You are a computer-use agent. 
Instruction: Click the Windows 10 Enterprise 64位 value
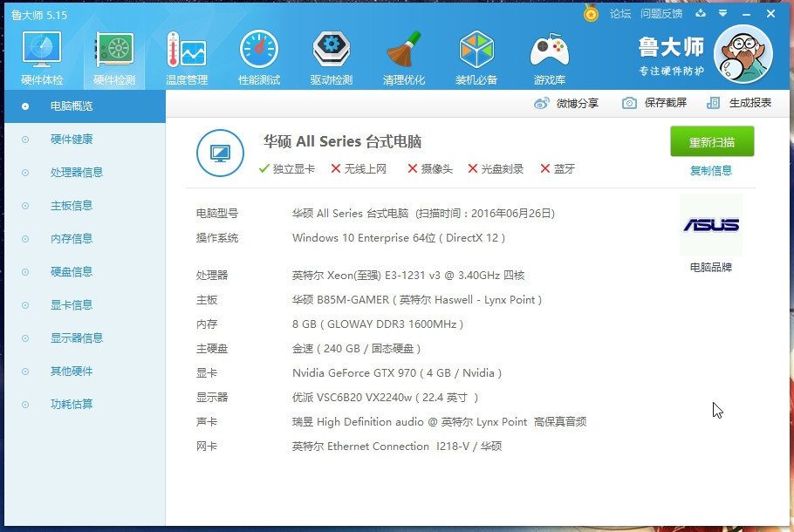[399, 238]
